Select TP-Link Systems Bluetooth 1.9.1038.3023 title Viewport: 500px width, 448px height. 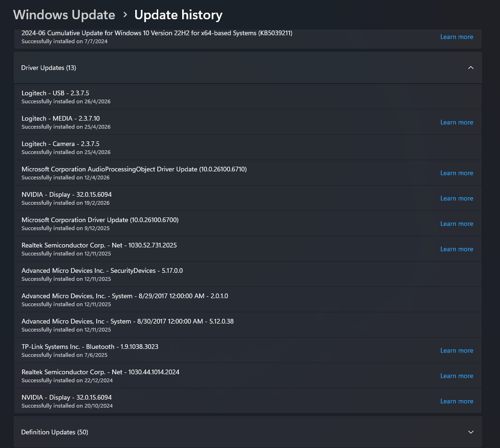[x=90, y=347]
